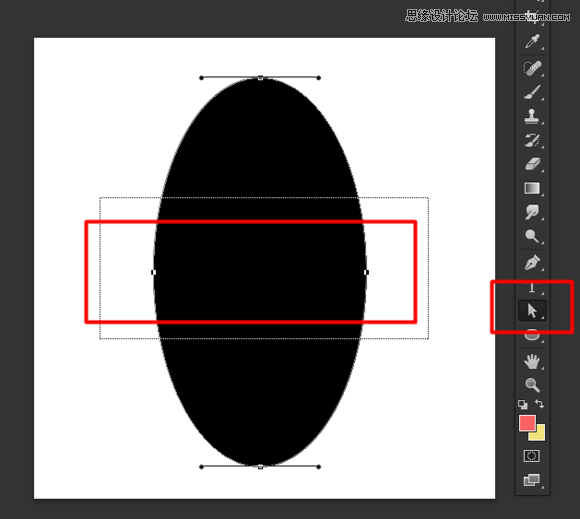
Task: Reset to default foreground and background colors
Action: point(523,404)
